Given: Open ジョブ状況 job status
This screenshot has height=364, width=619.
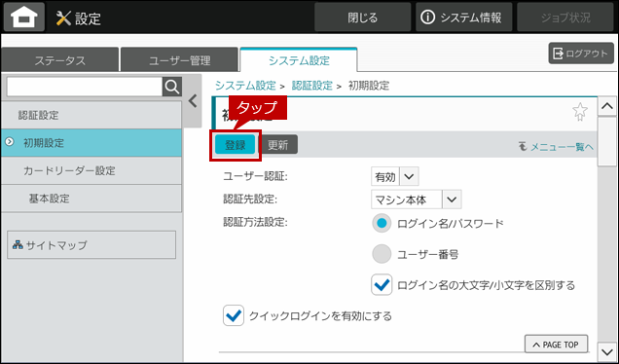Looking at the screenshot, I should pyautogui.click(x=565, y=18).
